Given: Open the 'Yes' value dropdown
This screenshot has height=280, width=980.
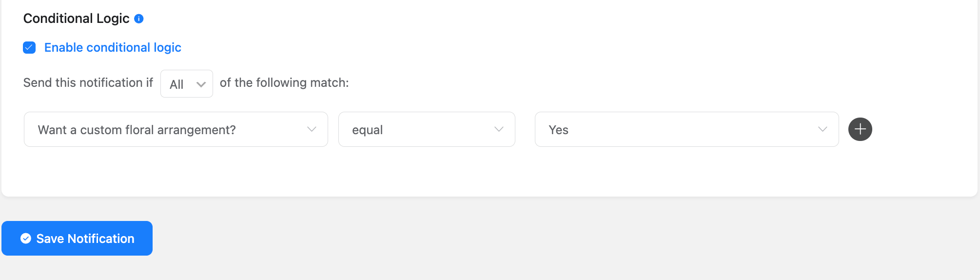Looking at the screenshot, I should point(686,129).
